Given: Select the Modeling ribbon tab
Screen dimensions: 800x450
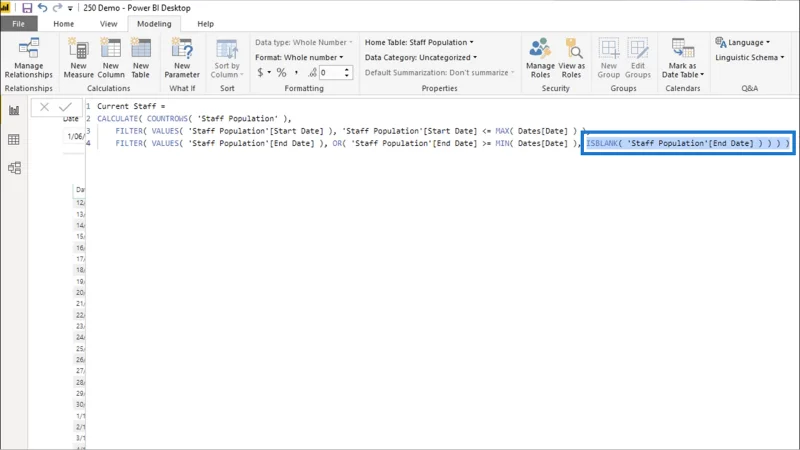Looking at the screenshot, I should 154,23.
